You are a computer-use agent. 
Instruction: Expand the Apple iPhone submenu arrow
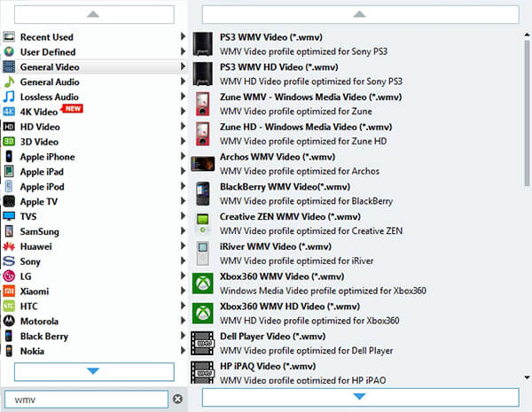(183, 156)
